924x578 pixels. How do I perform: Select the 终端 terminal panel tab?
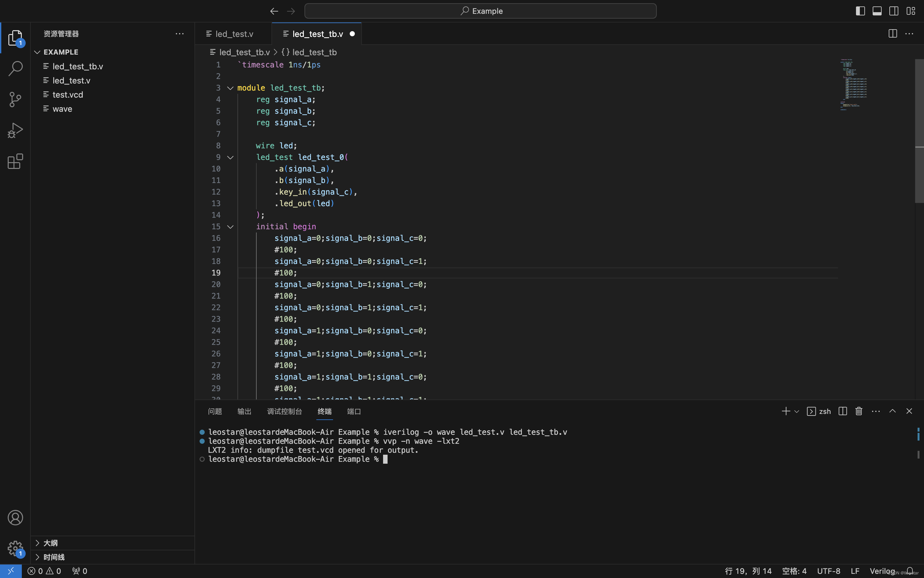pyautogui.click(x=325, y=411)
